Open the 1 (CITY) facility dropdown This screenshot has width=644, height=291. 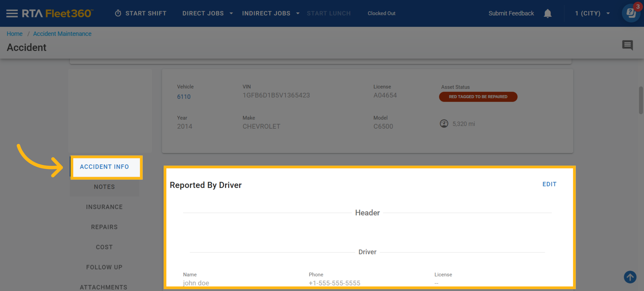click(x=592, y=13)
